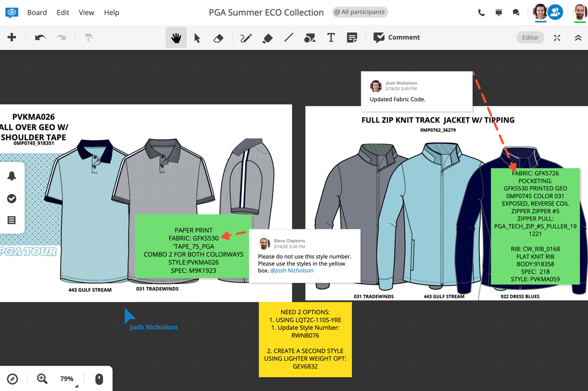The height and width of the screenshot is (391, 588).
Task: Toggle the mouse input mode icon
Action: tap(99, 379)
